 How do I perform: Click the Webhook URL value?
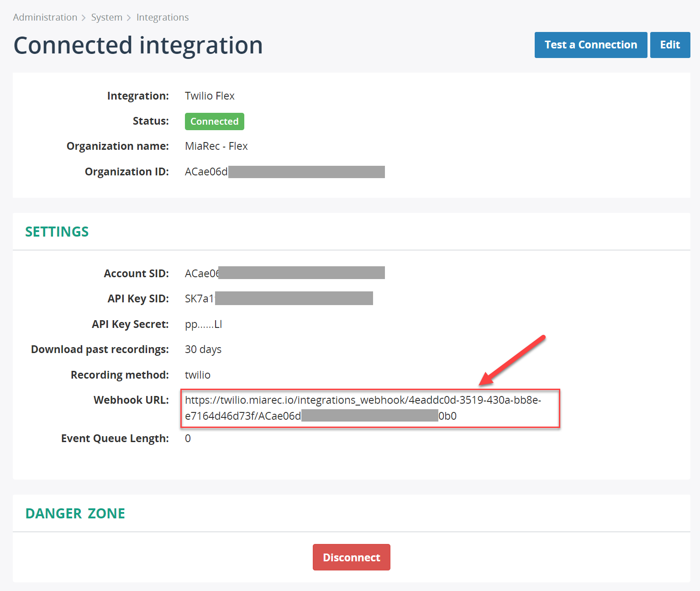pyautogui.click(x=363, y=408)
